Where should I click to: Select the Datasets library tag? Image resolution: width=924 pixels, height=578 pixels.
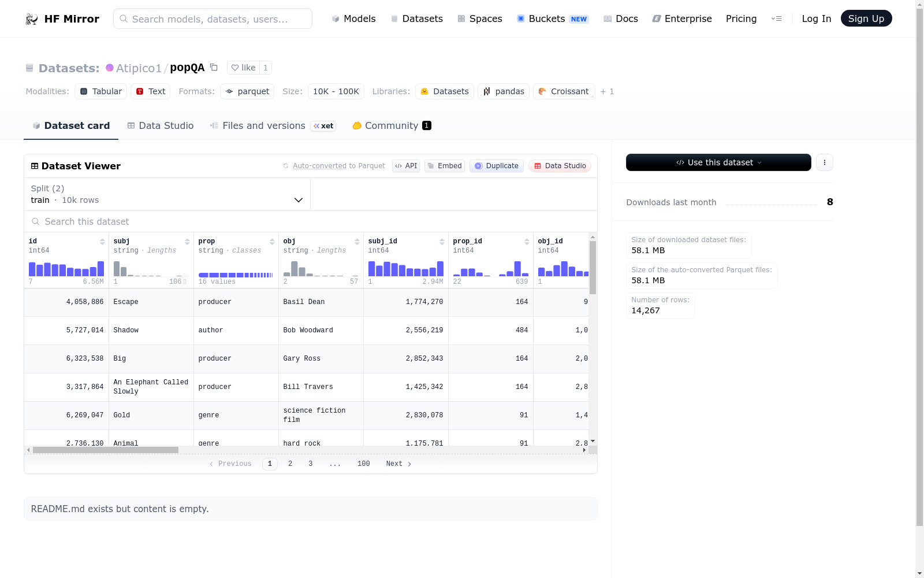tap(445, 91)
